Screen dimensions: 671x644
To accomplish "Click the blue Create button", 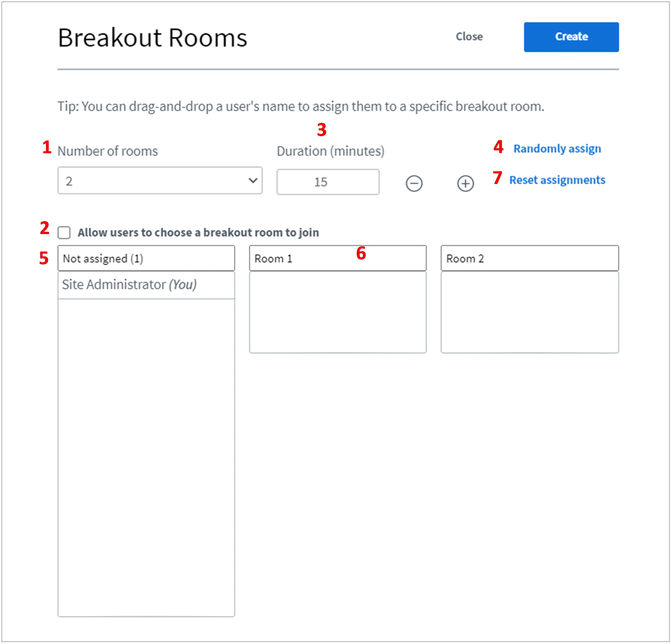I will pos(571,37).
